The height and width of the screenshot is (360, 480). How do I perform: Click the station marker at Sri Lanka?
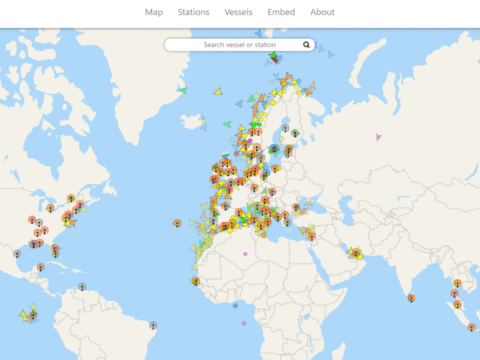click(411, 298)
